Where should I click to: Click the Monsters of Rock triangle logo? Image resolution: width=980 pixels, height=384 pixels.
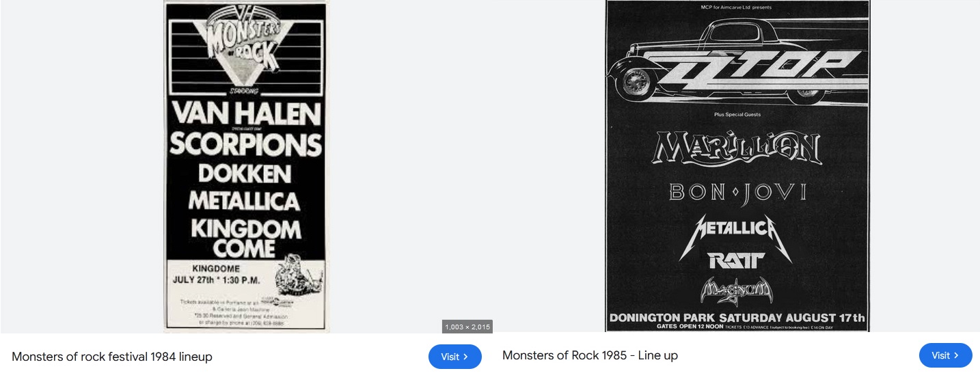[245, 48]
